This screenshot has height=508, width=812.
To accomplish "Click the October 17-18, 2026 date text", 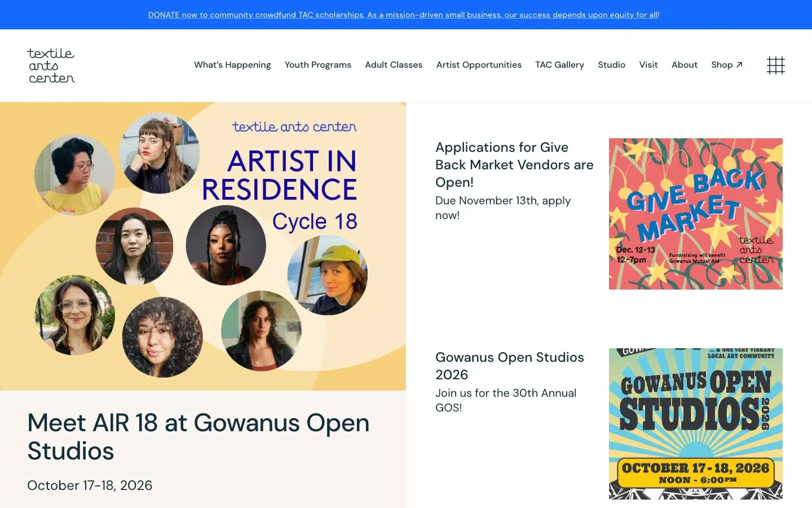I will point(90,485).
